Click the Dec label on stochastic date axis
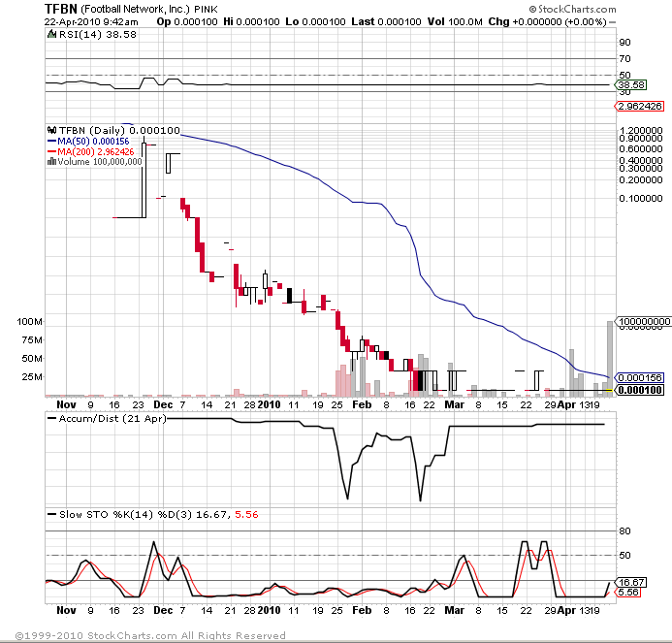The width and height of the screenshot is (672, 643). pos(163,610)
